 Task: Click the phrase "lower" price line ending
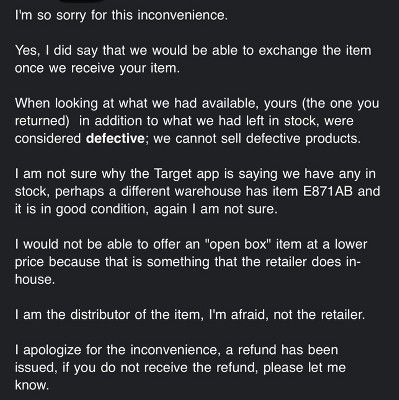[351, 244]
